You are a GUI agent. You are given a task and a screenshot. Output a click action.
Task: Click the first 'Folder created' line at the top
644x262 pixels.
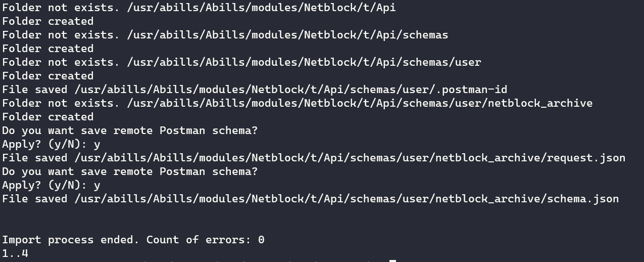coord(47,21)
